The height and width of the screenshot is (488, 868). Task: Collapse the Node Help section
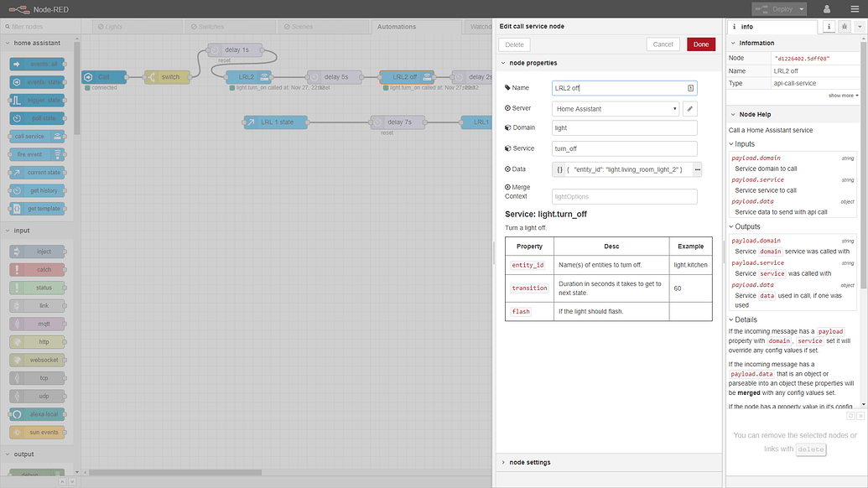click(755, 114)
